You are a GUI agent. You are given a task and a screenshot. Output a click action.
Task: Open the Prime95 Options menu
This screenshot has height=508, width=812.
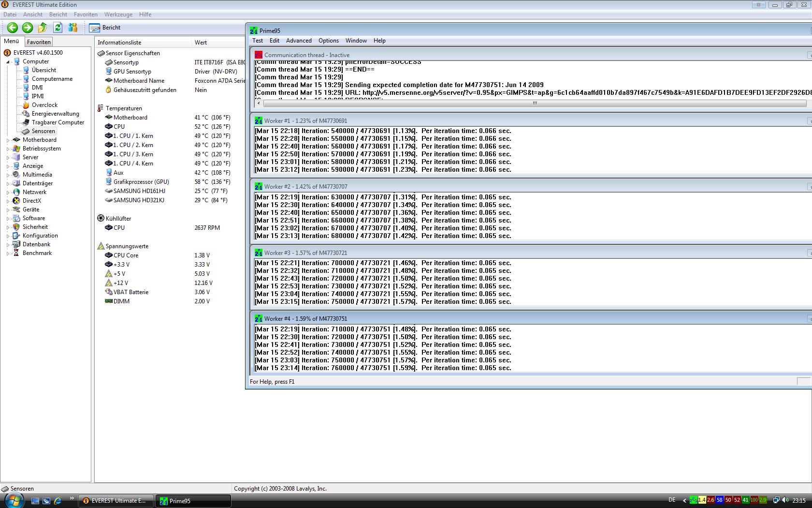[329, 41]
